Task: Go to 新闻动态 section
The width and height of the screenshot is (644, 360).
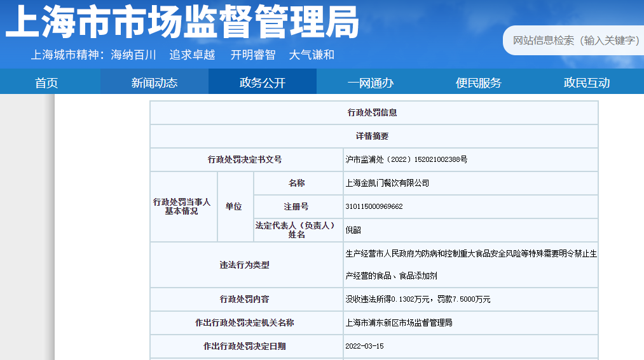Action: pyautogui.click(x=154, y=83)
